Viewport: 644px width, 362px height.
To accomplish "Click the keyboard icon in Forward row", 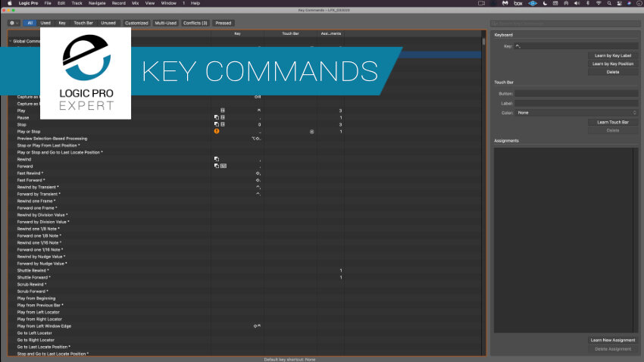I will pyautogui.click(x=224, y=166).
